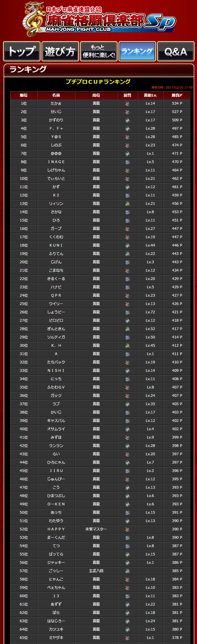Click the green attribute icon beside ふりてん
This screenshot has width=197, height=644.
[127, 254]
